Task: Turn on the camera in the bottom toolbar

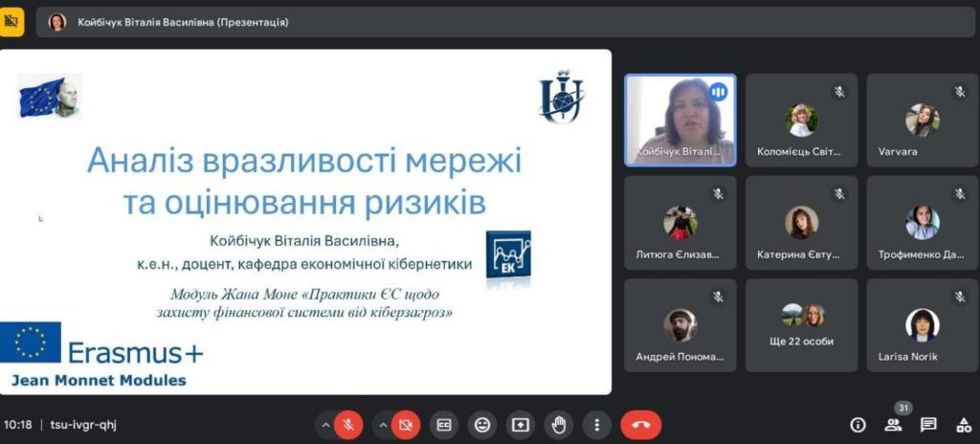Action: click(x=405, y=424)
